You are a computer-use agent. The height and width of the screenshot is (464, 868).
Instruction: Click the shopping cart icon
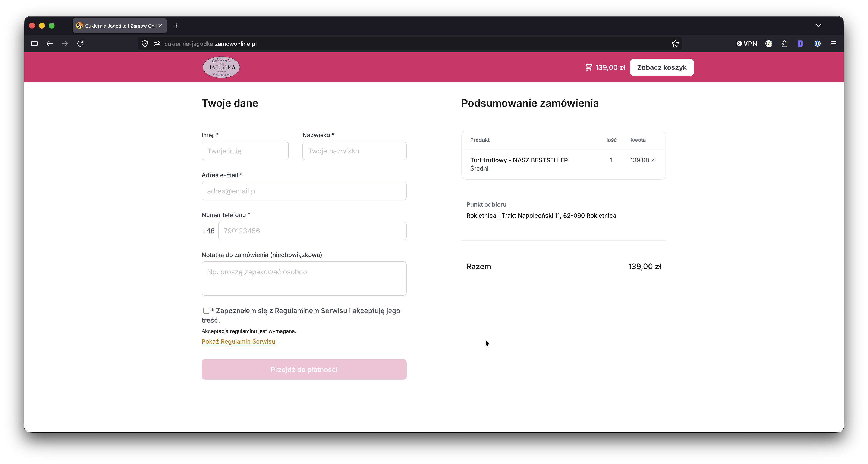click(x=589, y=67)
